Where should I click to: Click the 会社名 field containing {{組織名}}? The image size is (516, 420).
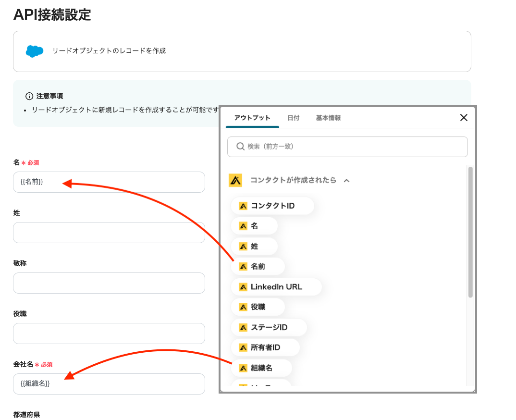(x=109, y=384)
